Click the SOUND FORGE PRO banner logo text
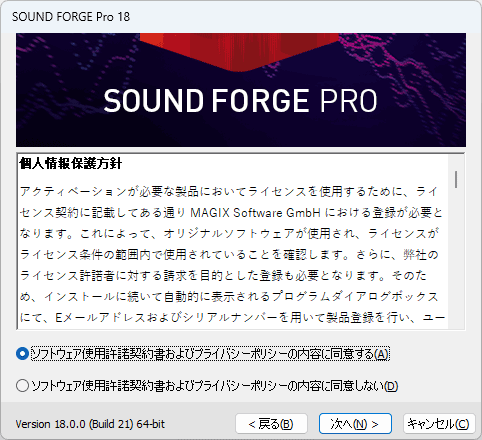Viewport: 482px width, 440px height. click(x=240, y=101)
